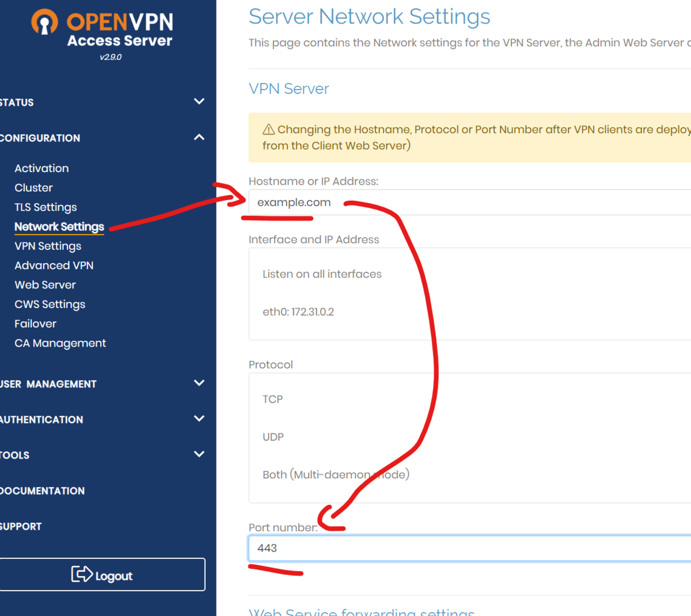Open the Tools menu heading
The image size is (691, 616).
click(14, 455)
